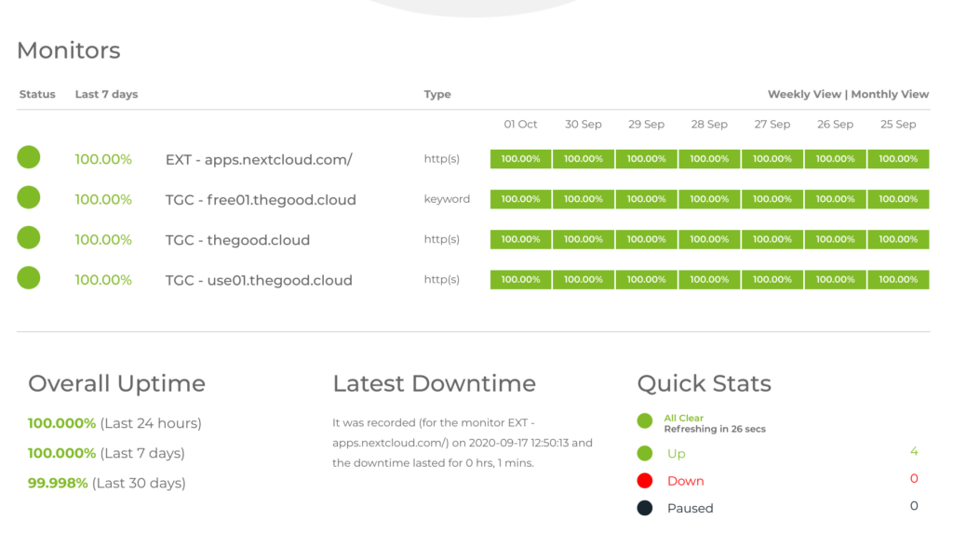This screenshot has height=560, width=953.
Task: Click the 29 Sep date column header
Action: click(x=646, y=124)
